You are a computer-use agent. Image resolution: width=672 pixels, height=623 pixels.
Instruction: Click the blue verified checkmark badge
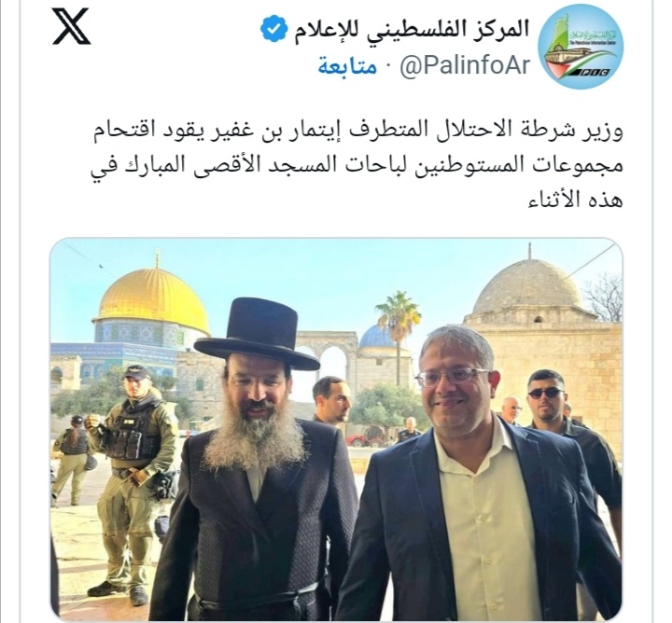273,28
